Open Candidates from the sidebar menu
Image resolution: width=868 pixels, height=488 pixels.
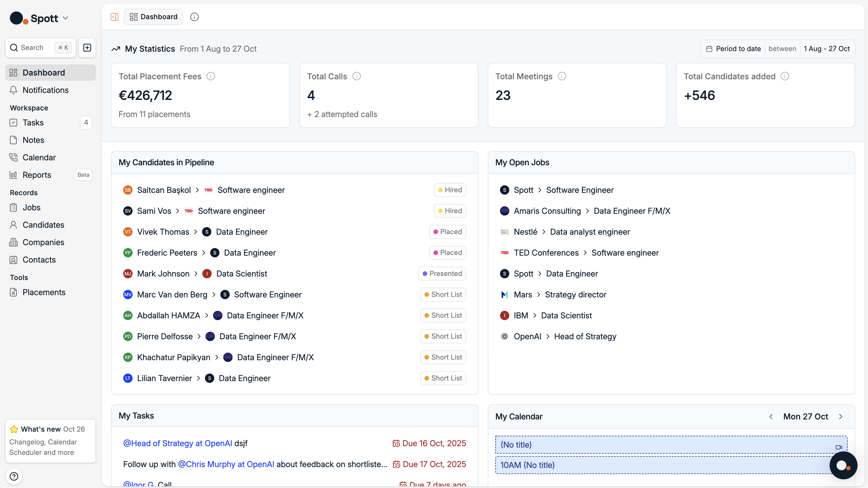(x=43, y=225)
